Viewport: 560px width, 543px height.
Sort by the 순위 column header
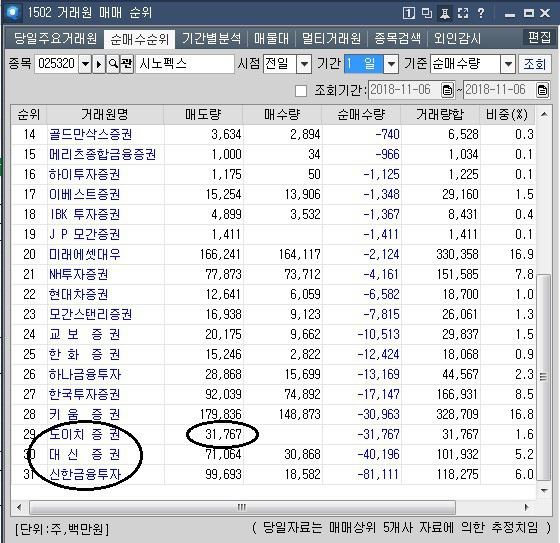click(x=29, y=115)
